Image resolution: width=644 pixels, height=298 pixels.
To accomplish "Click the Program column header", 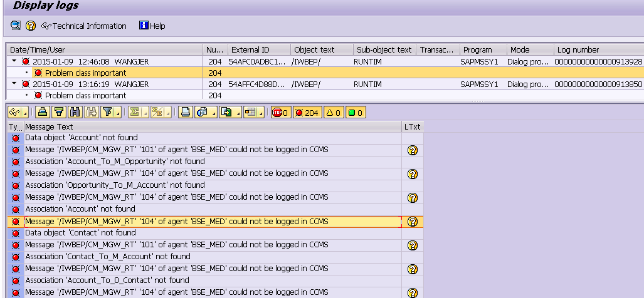I will point(483,49).
